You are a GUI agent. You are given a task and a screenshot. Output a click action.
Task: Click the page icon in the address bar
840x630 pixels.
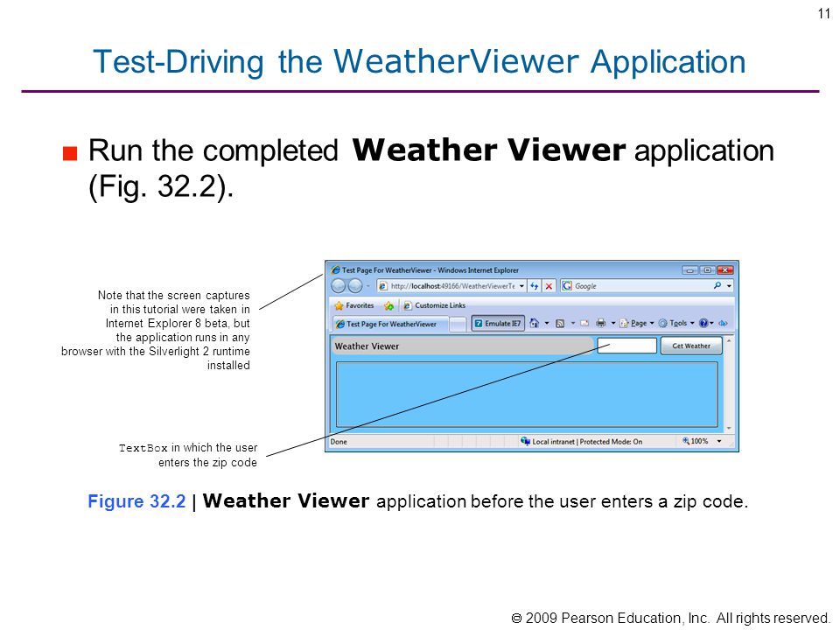tap(382, 286)
